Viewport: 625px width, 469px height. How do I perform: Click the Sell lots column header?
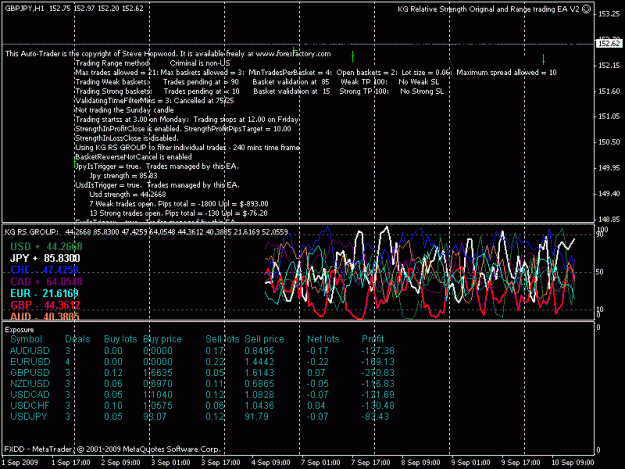click(222, 339)
